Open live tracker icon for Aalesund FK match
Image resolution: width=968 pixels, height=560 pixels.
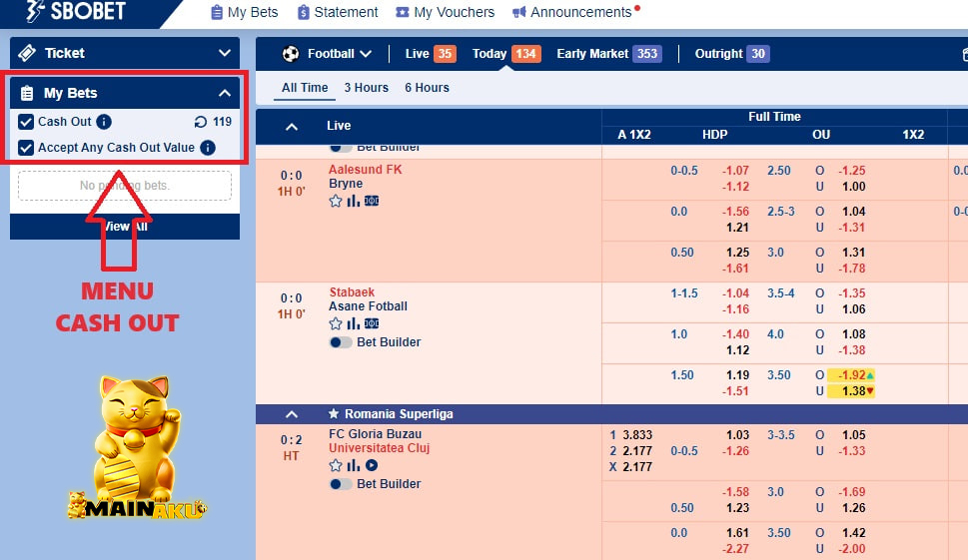point(372,201)
